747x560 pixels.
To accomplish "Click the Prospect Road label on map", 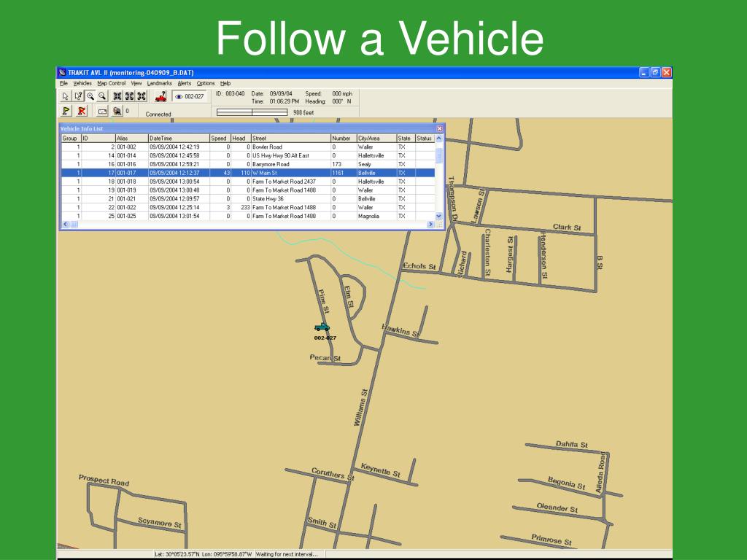I will coord(104,480).
